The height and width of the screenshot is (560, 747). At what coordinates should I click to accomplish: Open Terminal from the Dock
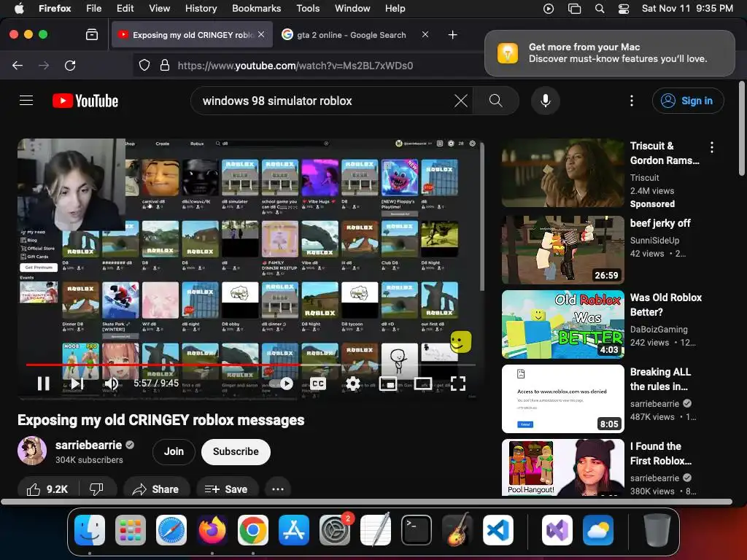pyautogui.click(x=417, y=530)
